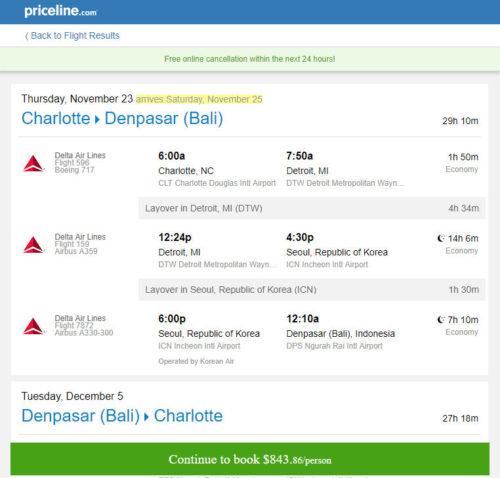Open the Charlotte to Denpasar (Bali) heading
This screenshot has height=478, width=500.
[122, 118]
